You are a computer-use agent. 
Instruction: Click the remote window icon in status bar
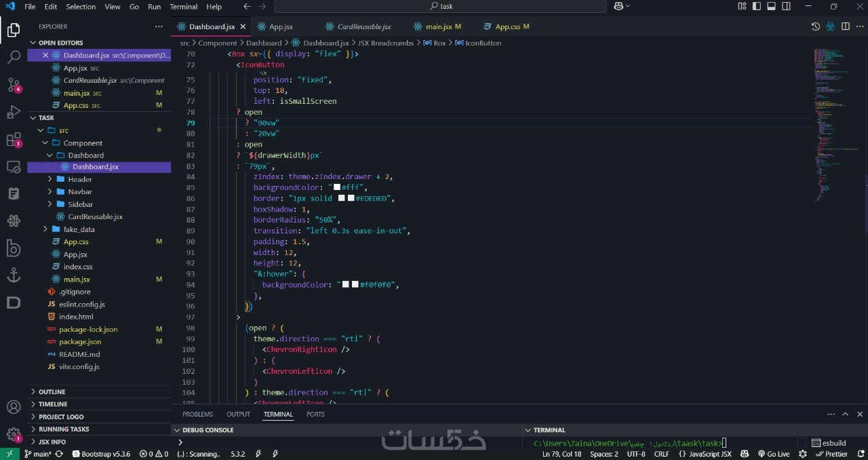[x=9, y=454]
